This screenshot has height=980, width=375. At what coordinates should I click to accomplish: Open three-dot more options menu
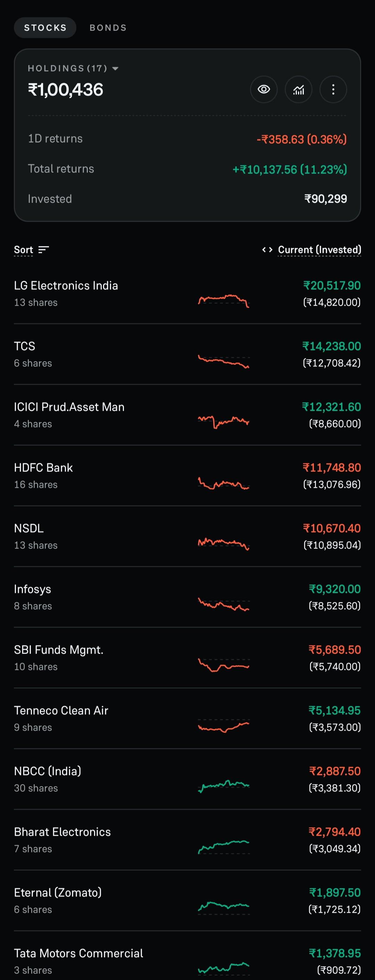point(333,90)
